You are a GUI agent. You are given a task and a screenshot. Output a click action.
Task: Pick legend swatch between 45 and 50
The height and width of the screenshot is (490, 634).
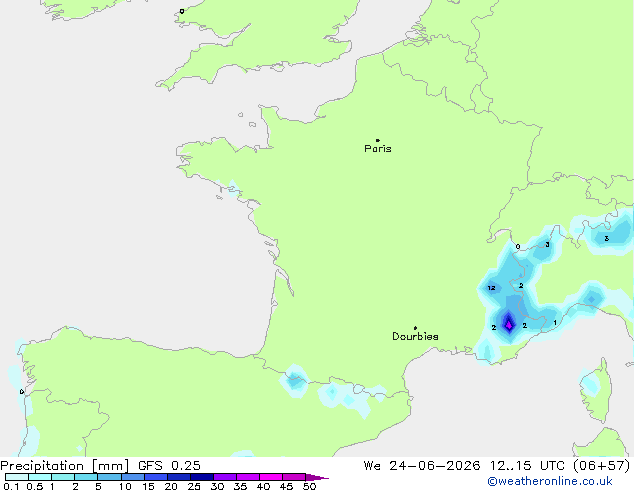[x=294, y=477]
